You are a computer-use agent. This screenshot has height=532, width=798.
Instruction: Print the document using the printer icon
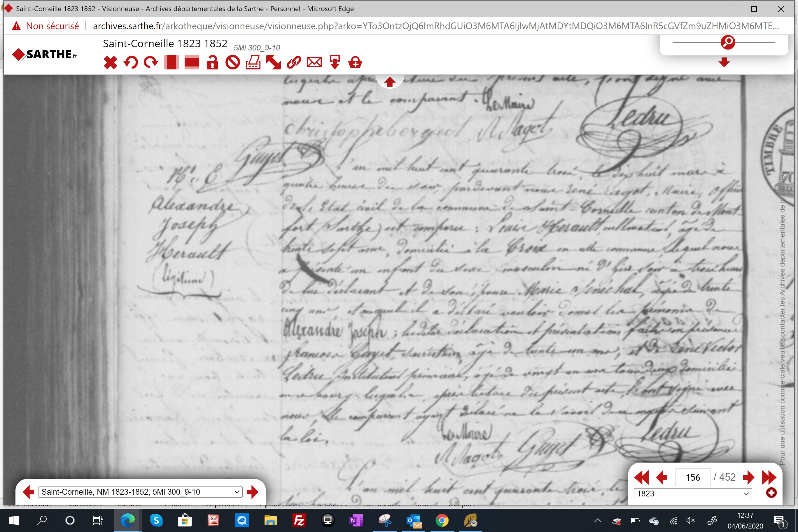point(253,62)
